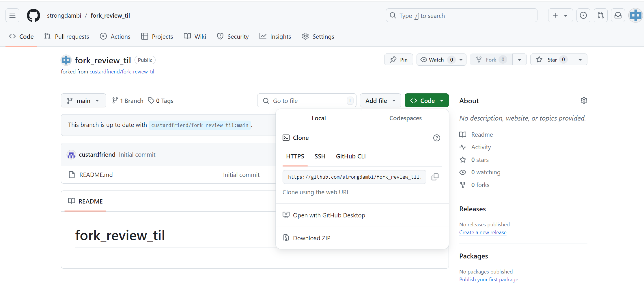Open the About settings gear icon
Image resolution: width=644 pixels, height=305 pixels.
(584, 100)
